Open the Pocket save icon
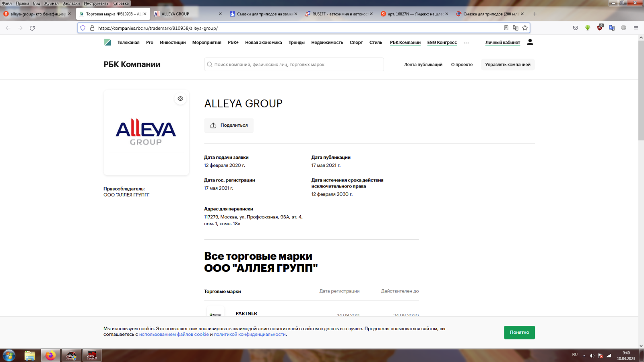Image resolution: width=644 pixels, height=362 pixels. (576, 28)
